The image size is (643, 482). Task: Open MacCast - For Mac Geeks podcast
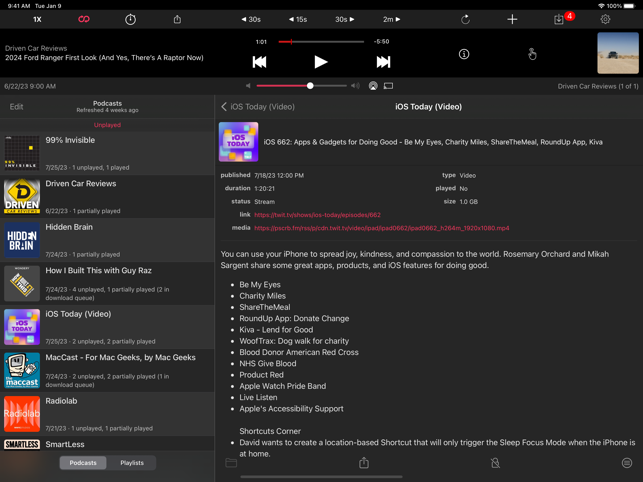(107, 370)
